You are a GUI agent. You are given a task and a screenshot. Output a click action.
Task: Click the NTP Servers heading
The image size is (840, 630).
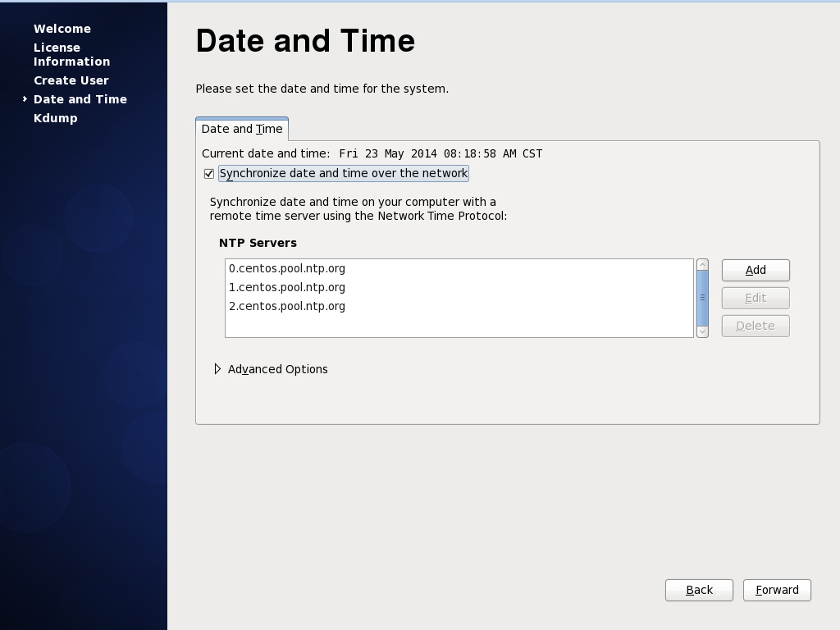pos(258,243)
